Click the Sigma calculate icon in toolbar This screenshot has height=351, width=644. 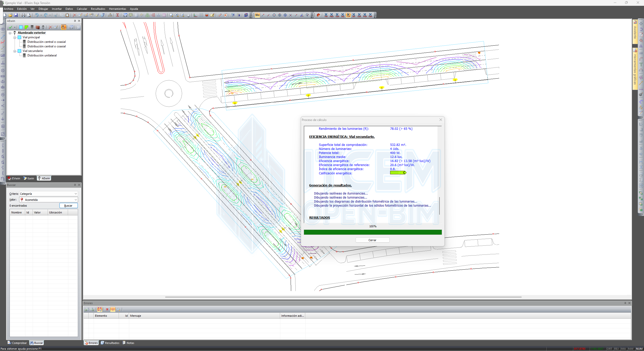[118, 15]
